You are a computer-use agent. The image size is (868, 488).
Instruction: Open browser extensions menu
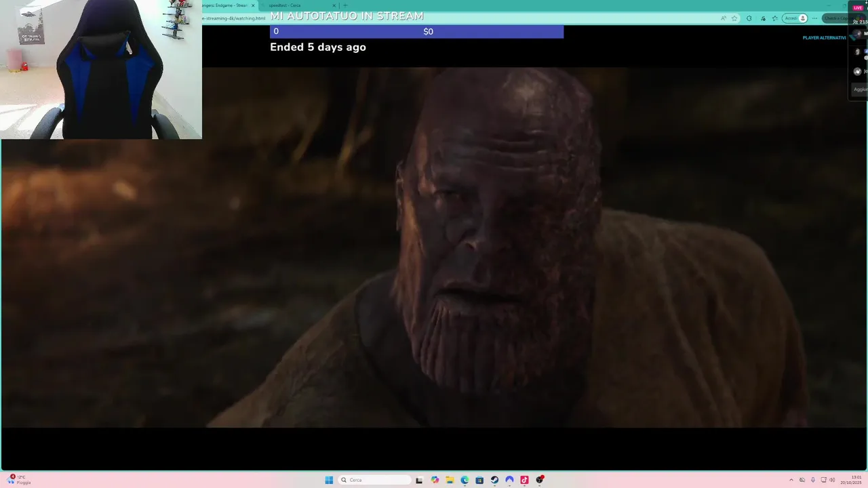pos(749,18)
